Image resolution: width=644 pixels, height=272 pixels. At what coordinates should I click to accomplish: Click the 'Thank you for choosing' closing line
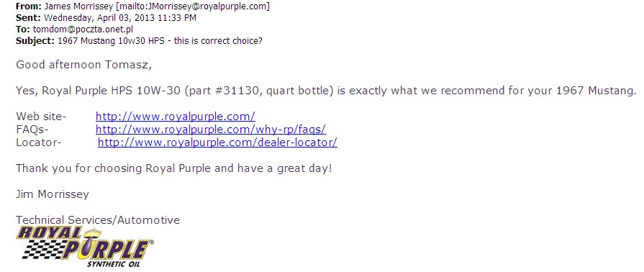(173, 168)
